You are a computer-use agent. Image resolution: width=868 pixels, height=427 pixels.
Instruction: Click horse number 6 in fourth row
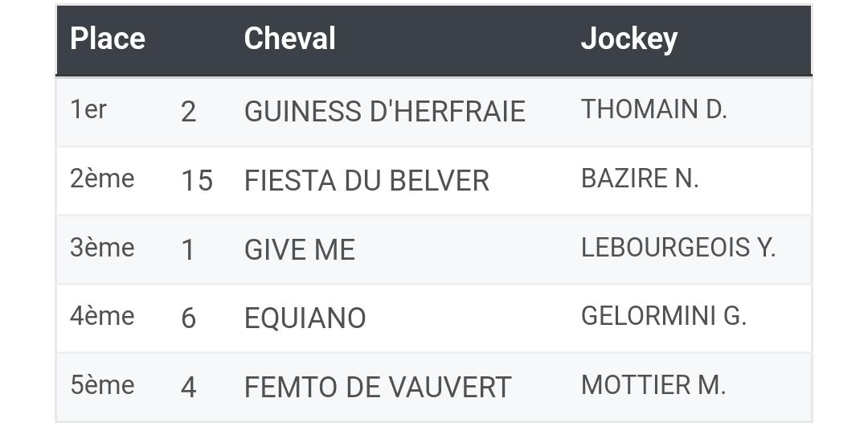click(x=188, y=318)
